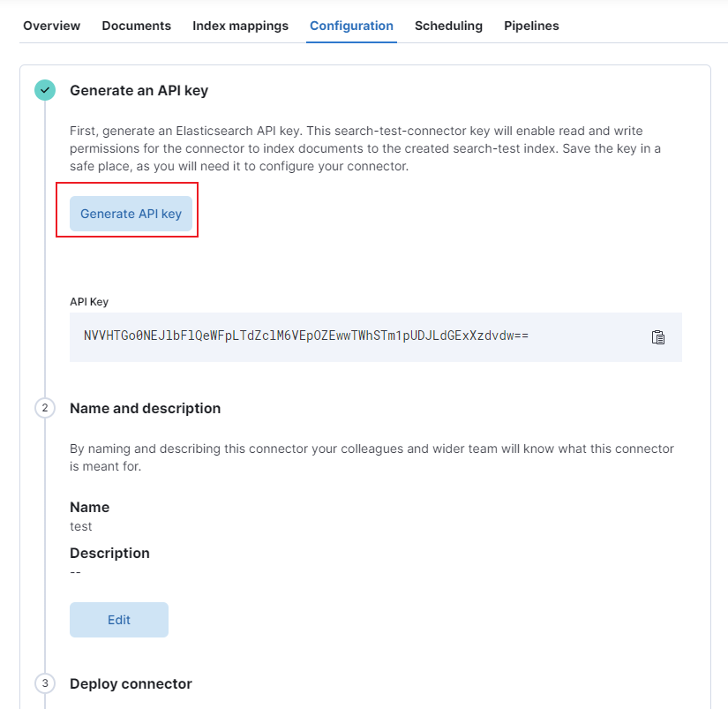Switch to the Index mappings tab

[240, 26]
